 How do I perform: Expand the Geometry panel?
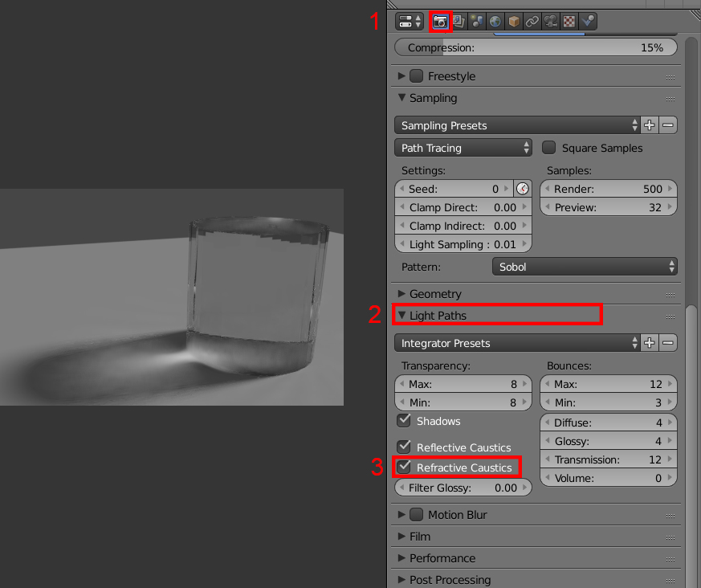point(401,294)
